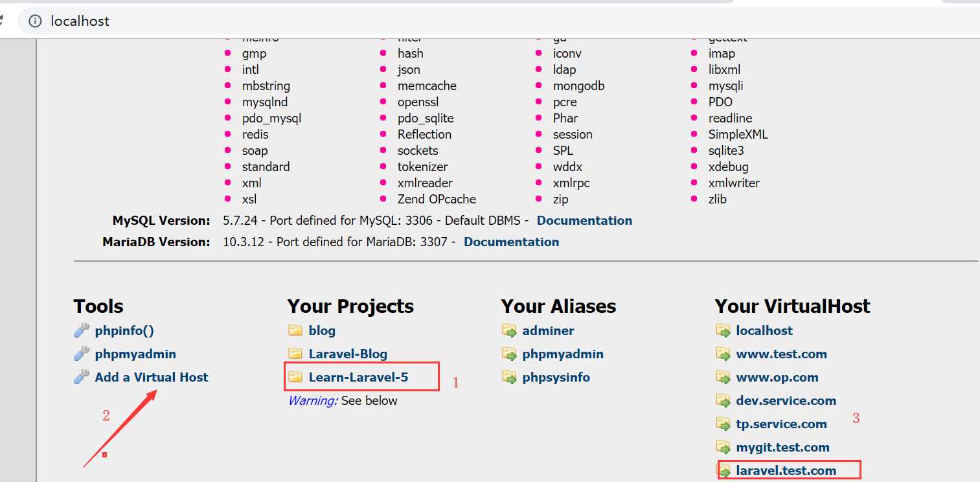Open Add a Virtual Host link
980x482 pixels.
pyautogui.click(x=152, y=377)
